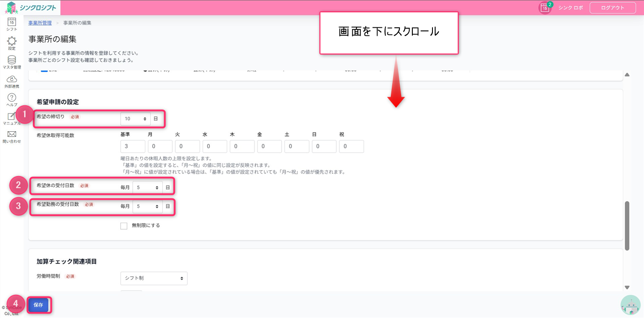Click the vertical scrollbar thumb
Screen dimensions: 644x318
pyautogui.click(x=627, y=226)
